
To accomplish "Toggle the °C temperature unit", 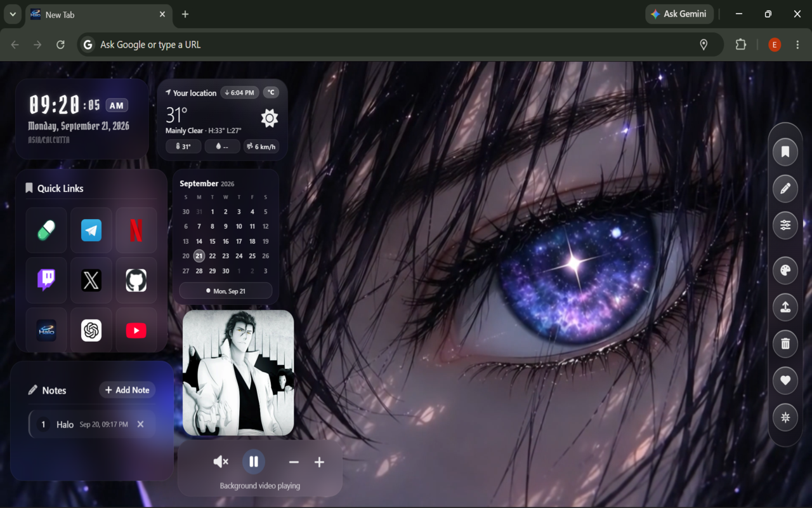I will pos(271,93).
